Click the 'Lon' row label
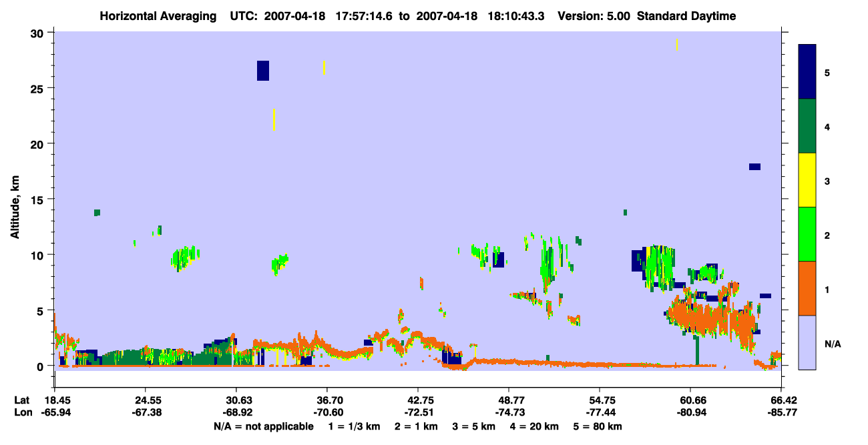This screenshot has width=868, height=445. pos(22,412)
